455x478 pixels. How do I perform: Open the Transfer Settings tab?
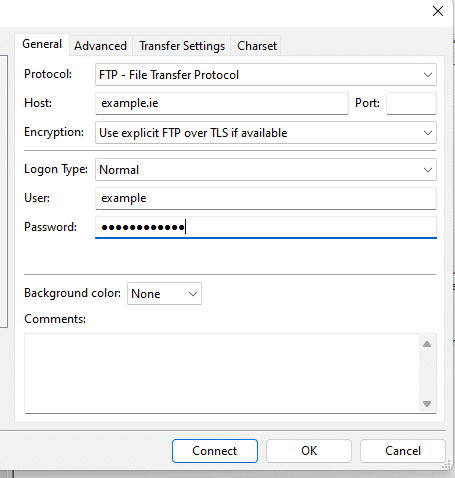(182, 46)
